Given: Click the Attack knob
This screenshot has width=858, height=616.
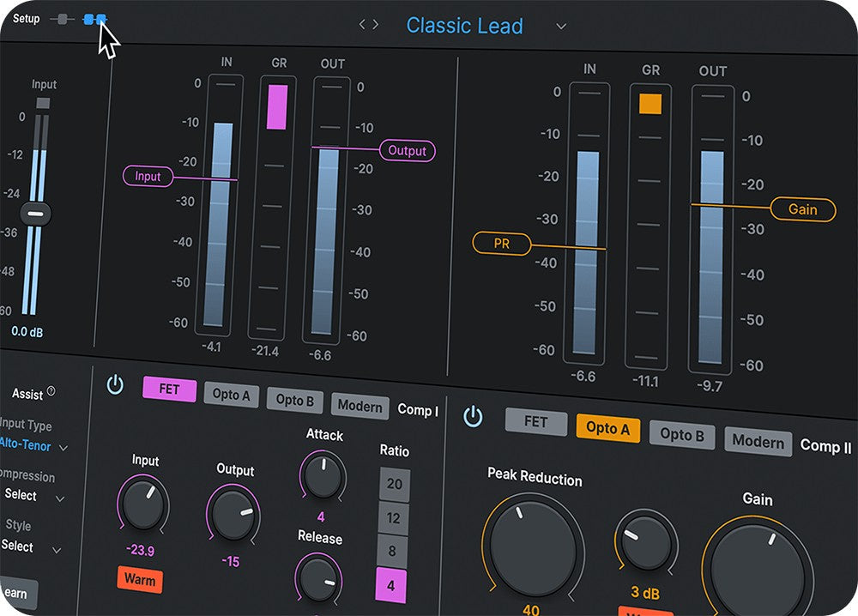Looking at the screenshot, I should pos(323,474).
